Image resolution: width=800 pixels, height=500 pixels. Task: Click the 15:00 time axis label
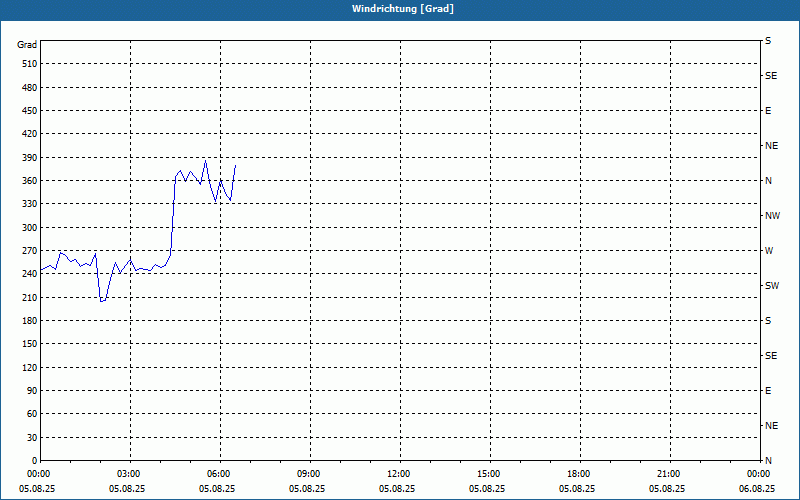(489, 474)
